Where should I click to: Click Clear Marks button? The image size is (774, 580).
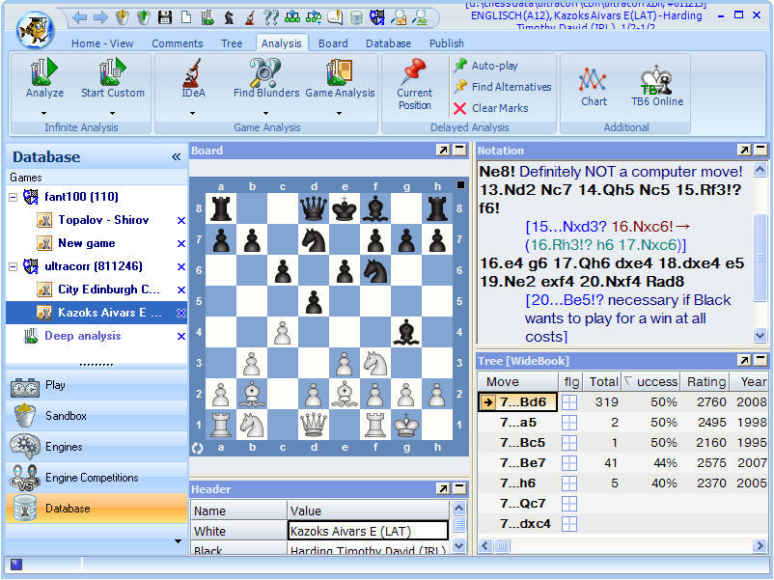tap(498, 108)
